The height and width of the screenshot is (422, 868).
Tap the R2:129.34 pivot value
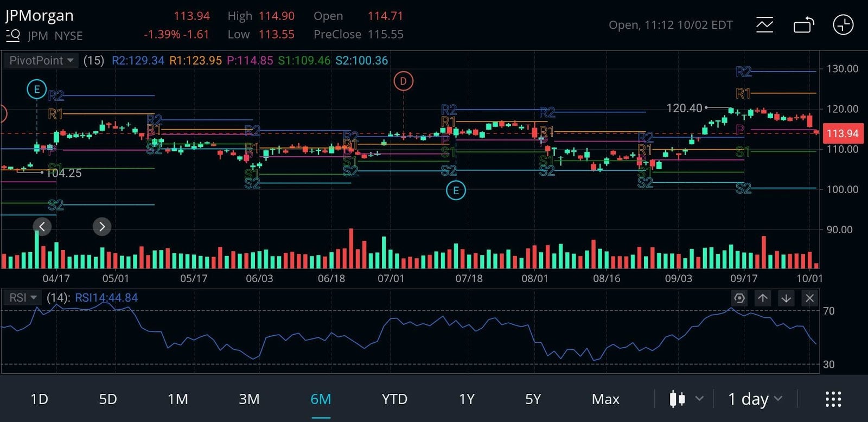(138, 60)
